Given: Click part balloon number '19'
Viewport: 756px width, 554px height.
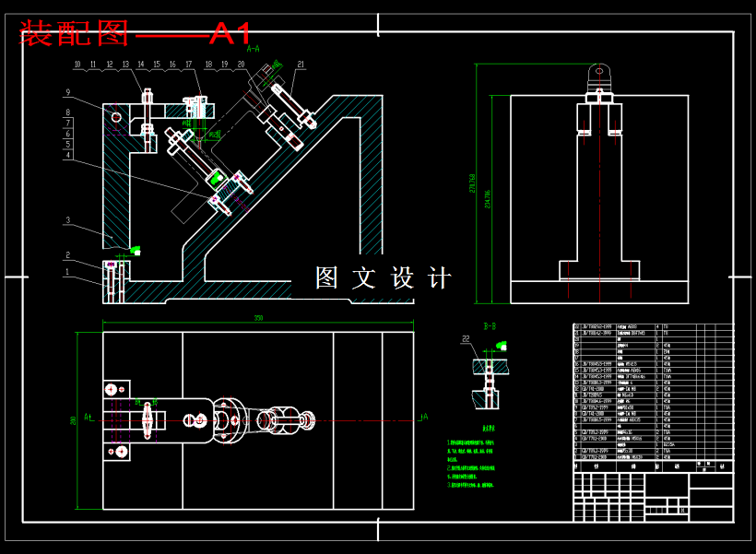Looking at the screenshot, I should click(225, 65).
